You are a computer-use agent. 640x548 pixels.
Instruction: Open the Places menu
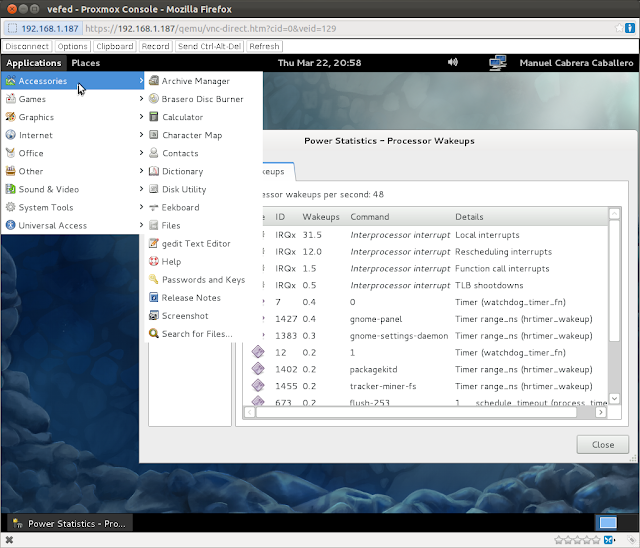(x=86, y=63)
